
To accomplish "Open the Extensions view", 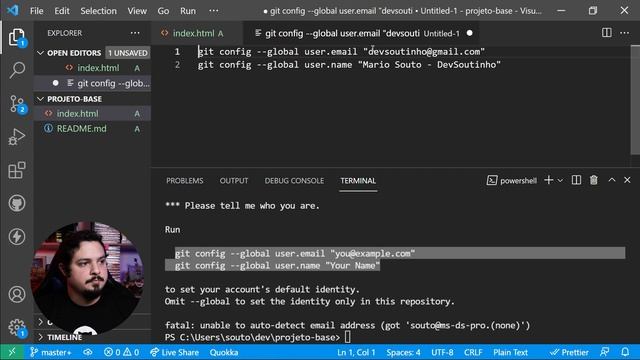I will click(17, 170).
